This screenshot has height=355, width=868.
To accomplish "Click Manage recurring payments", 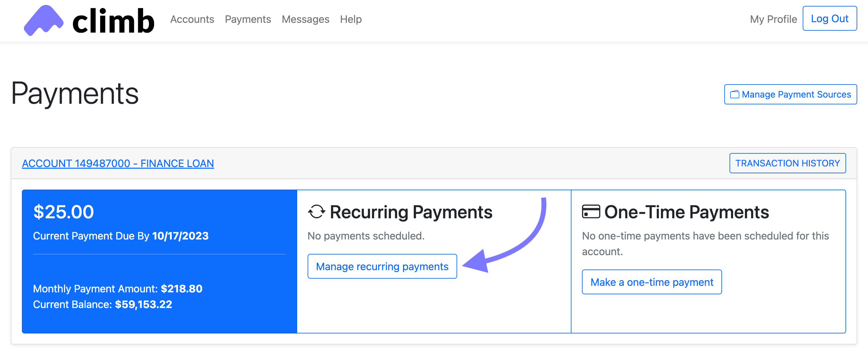I will tap(382, 266).
